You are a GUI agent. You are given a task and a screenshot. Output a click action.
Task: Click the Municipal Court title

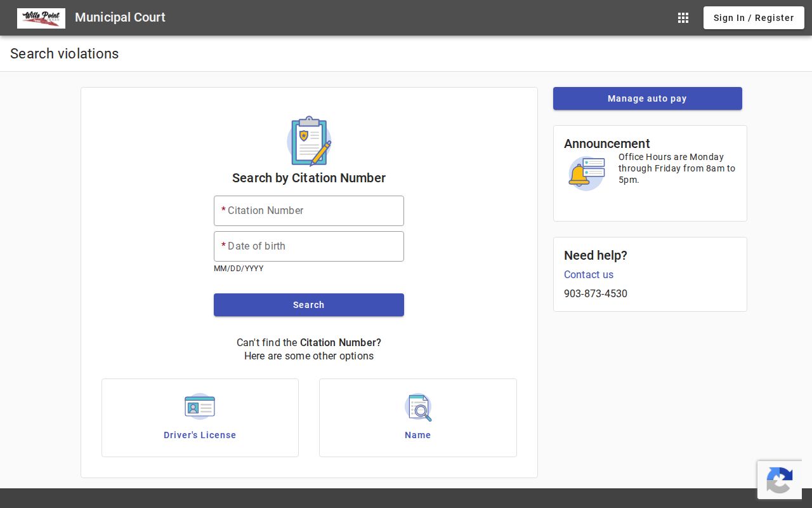pos(120,17)
